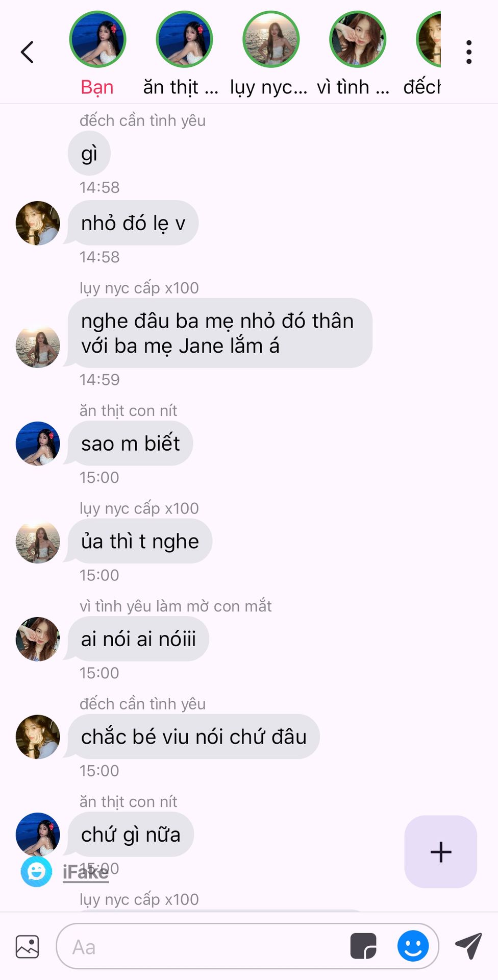Tap the purple plus button

441,852
